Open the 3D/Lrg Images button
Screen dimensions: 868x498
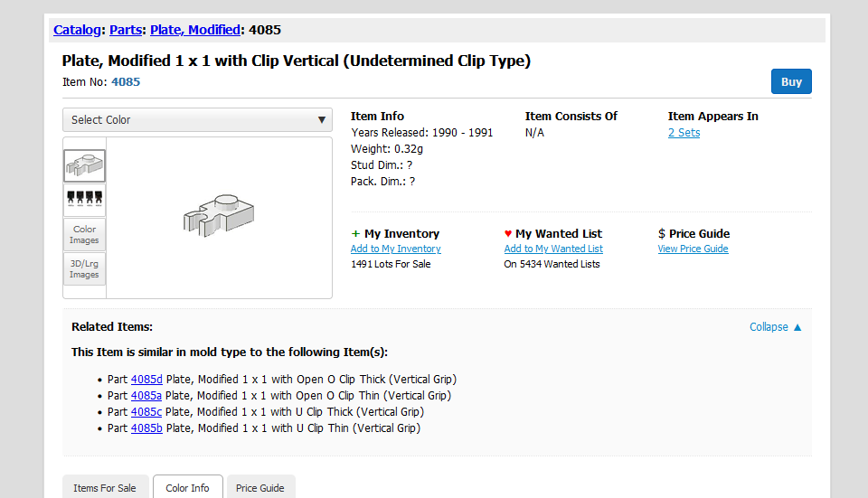pyautogui.click(x=84, y=268)
